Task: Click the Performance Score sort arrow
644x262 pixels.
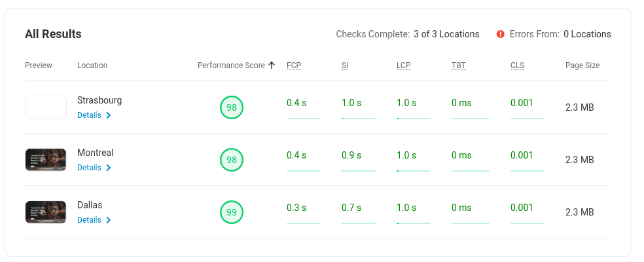Action: pyautogui.click(x=272, y=65)
